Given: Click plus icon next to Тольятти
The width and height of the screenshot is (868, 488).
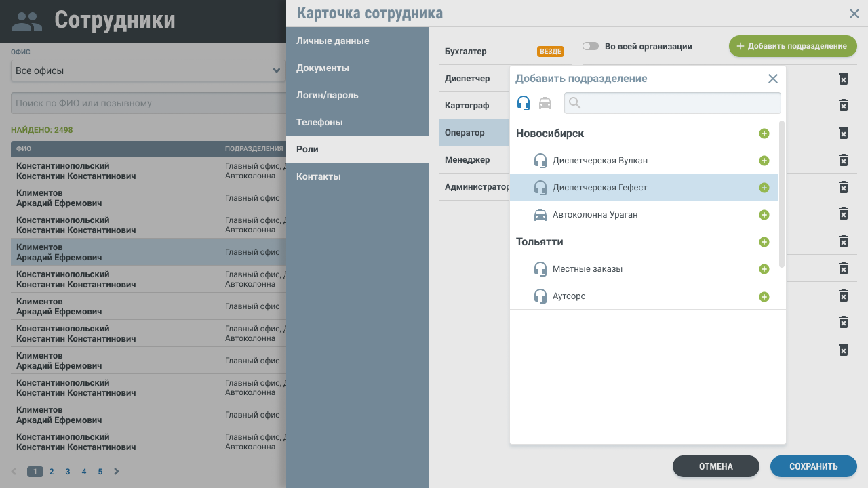Looking at the screenshot, I should coord(764,242).
